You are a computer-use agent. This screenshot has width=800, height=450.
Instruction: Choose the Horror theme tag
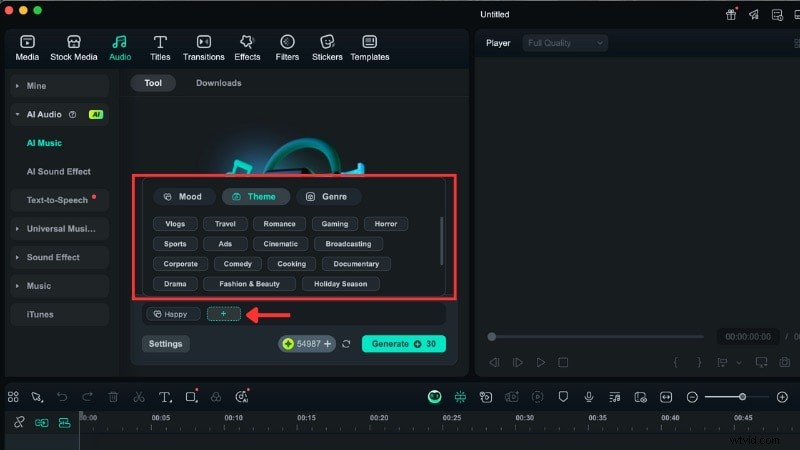click(x=386, y=223)
